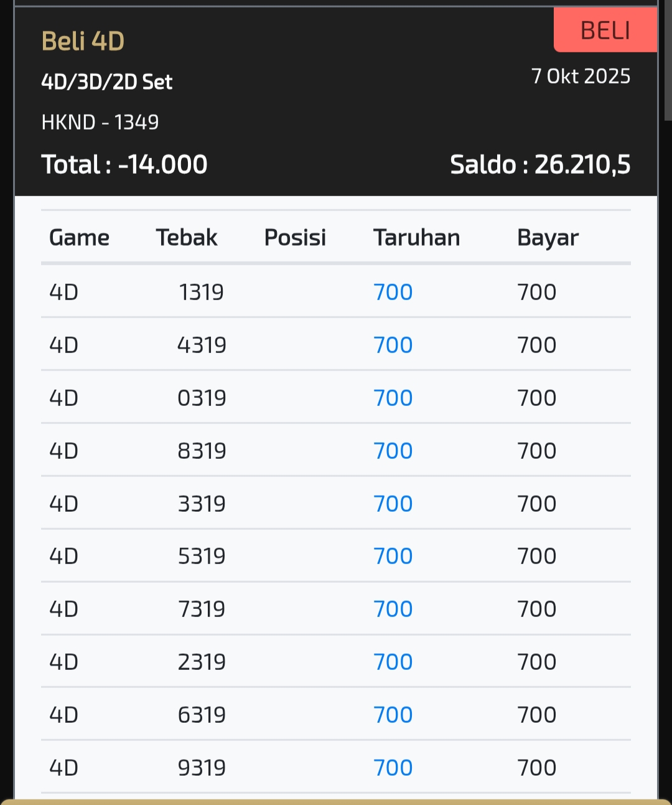Screen dimensions: 672x805
Task: Select the Posisi column header
Action: (295, 237)
